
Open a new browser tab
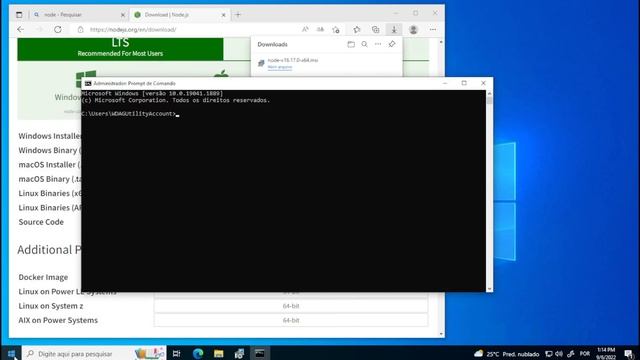point(238,15)
